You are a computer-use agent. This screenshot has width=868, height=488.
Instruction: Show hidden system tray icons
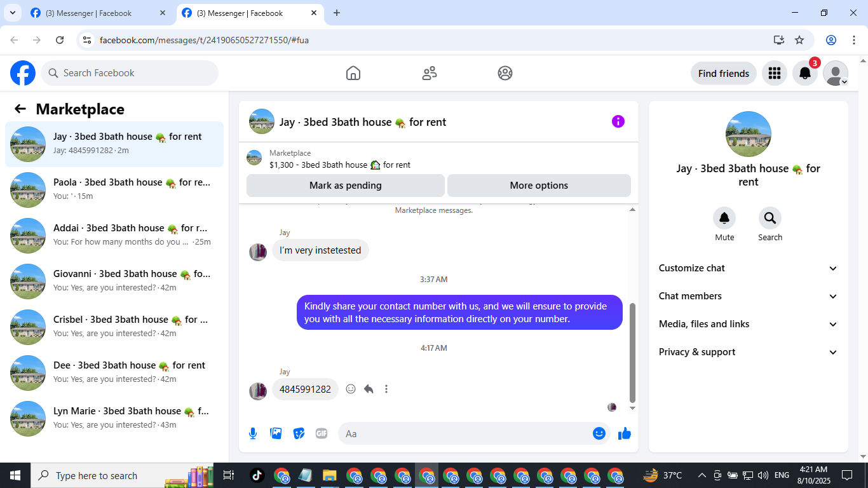point(702,475)
